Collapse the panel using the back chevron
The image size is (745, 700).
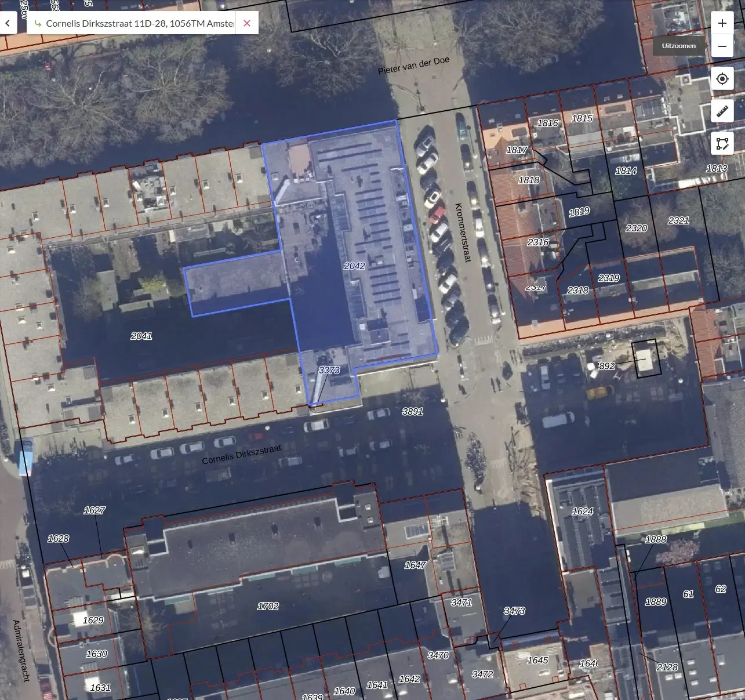click(8, 23)
